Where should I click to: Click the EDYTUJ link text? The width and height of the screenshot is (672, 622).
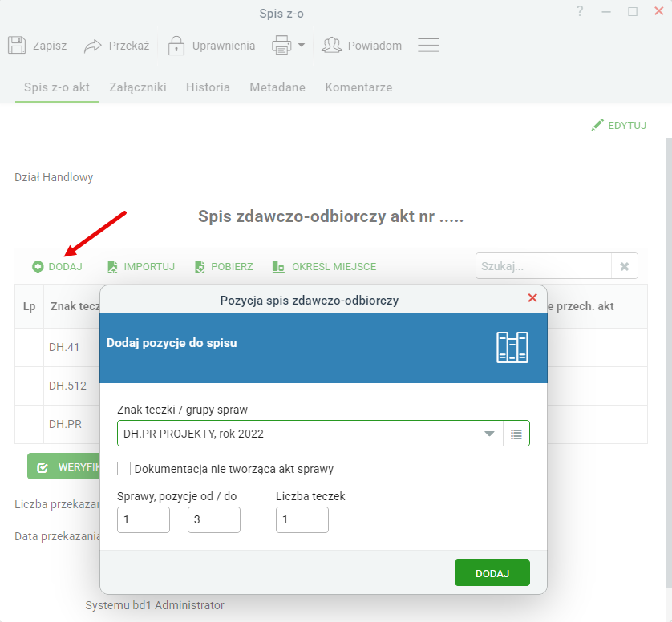tap(627, 126)
